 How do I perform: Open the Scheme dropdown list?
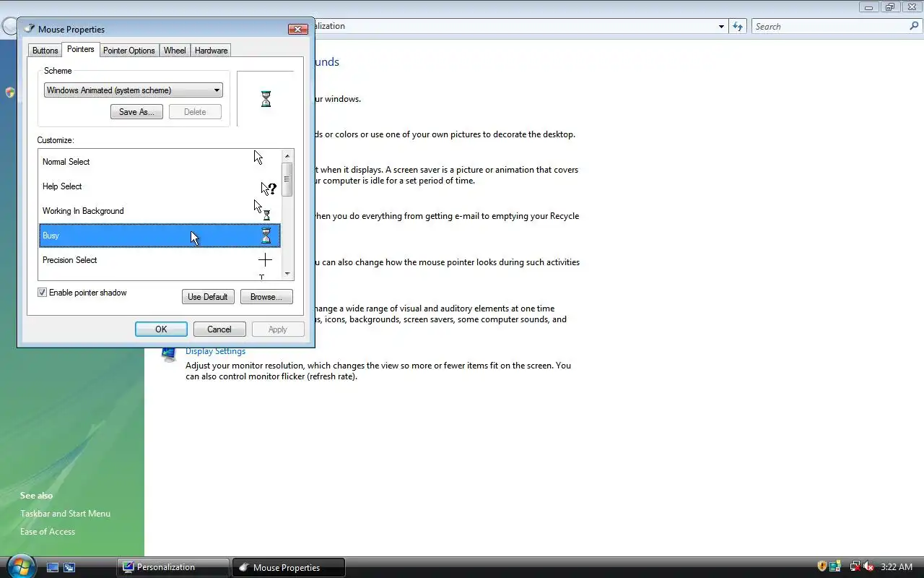(134, 90)
